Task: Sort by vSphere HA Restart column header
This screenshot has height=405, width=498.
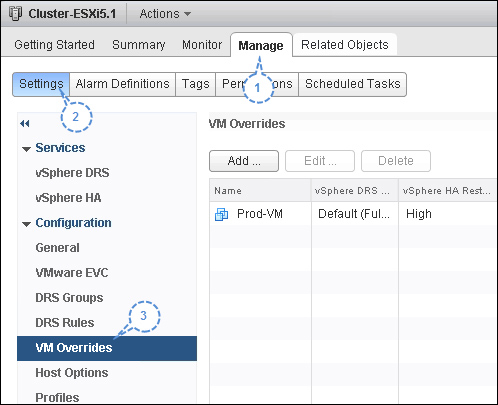Action: [x=447, y=190]
